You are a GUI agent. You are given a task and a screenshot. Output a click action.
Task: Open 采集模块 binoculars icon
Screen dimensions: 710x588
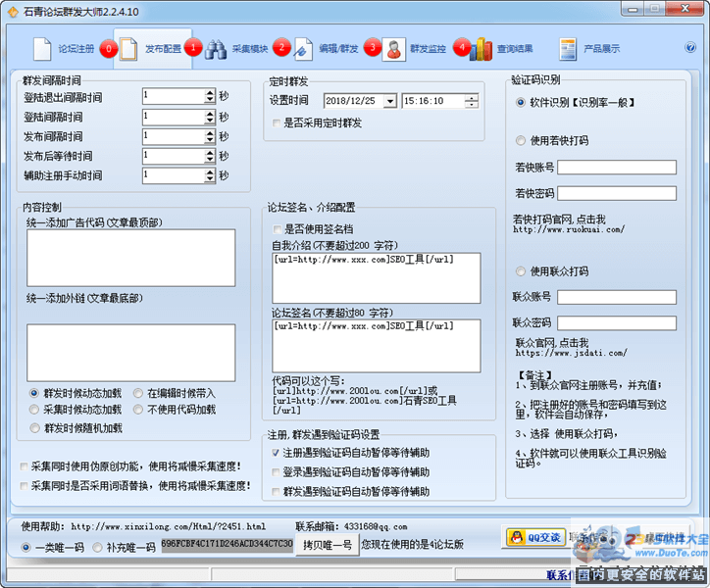[216, 48]
